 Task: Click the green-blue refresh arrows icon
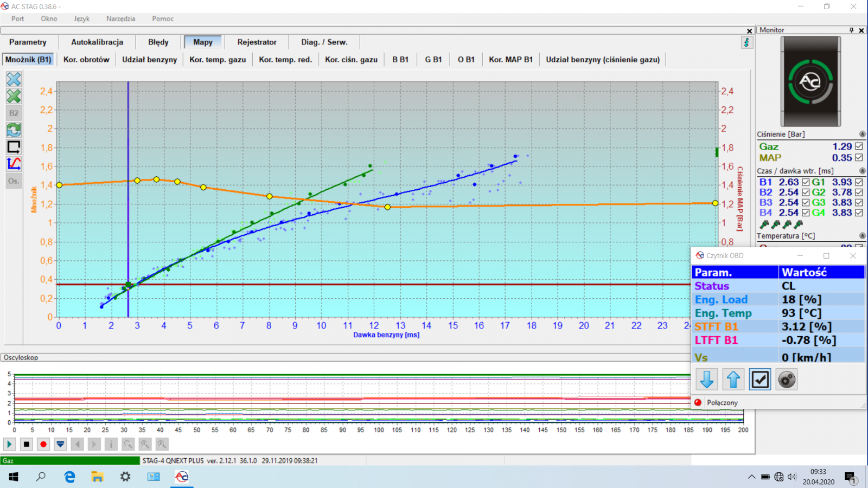coord(14,130)
